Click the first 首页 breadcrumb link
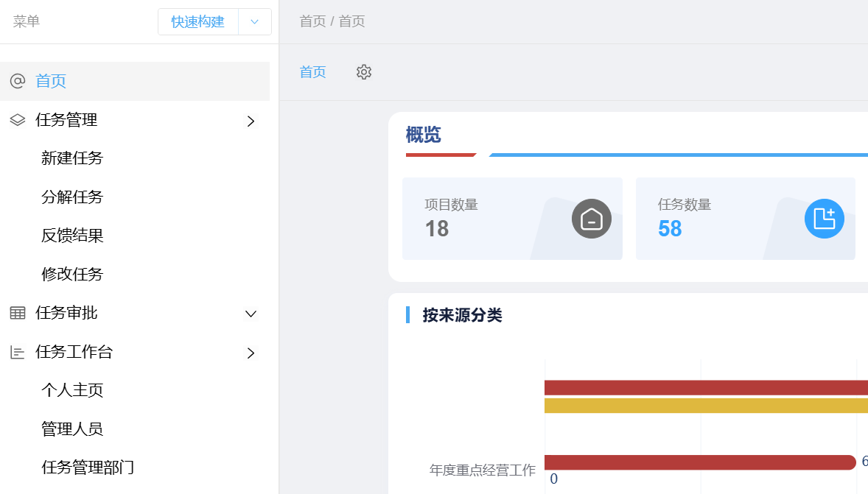 pos(312,21)
